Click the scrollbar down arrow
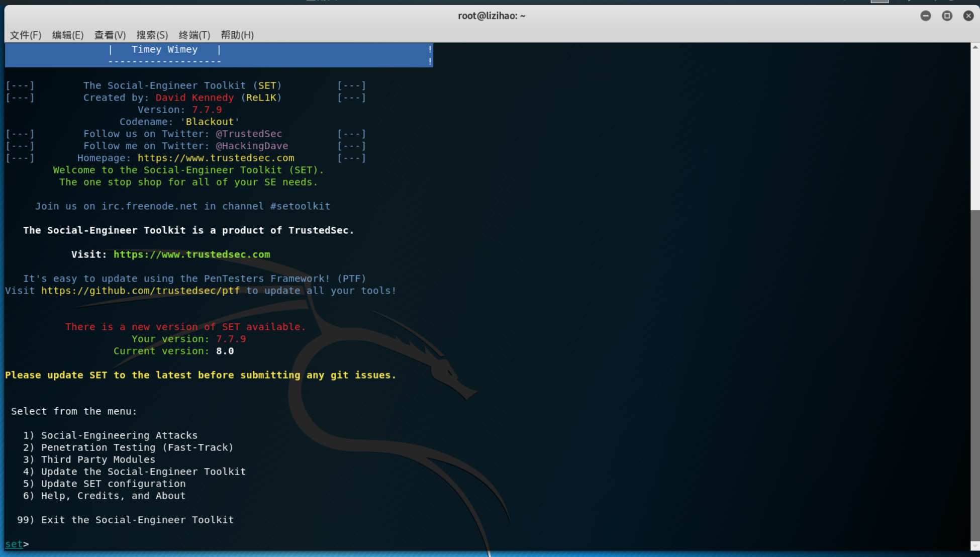 [x=975, y=546]
